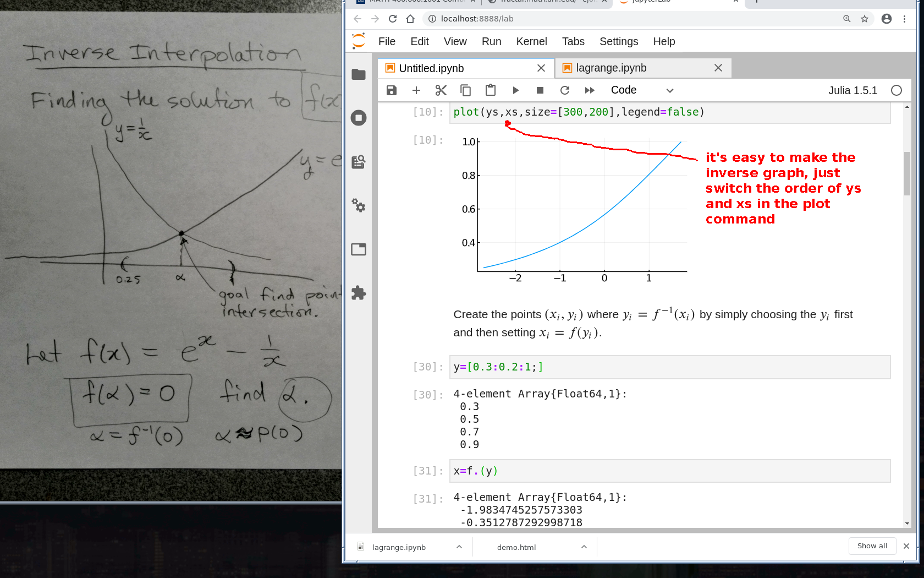Image resolution: width=924 pixels, height=578 pixels.
Task: Expand lagrange.ipynb download options chevron
Action: 459,547
